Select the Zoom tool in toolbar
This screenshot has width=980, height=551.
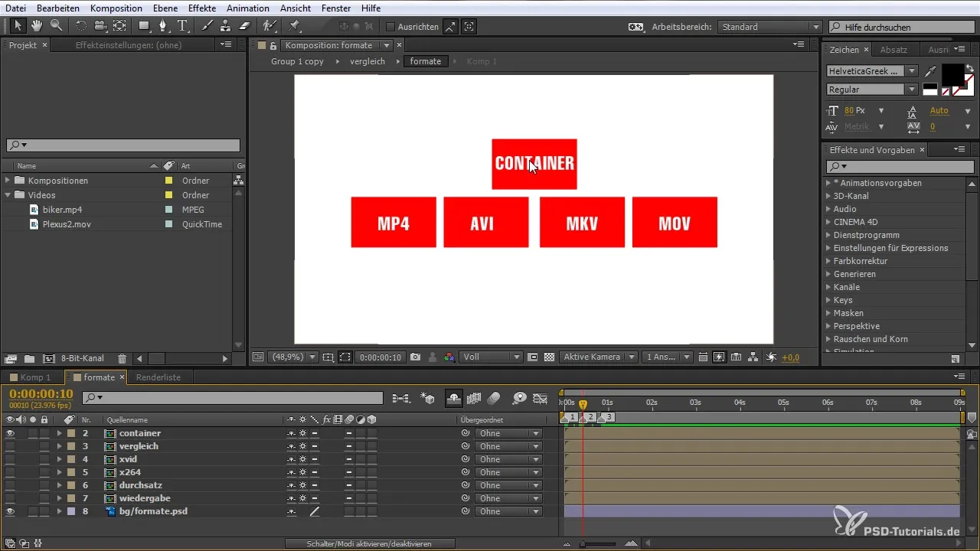tap(55, 26)
